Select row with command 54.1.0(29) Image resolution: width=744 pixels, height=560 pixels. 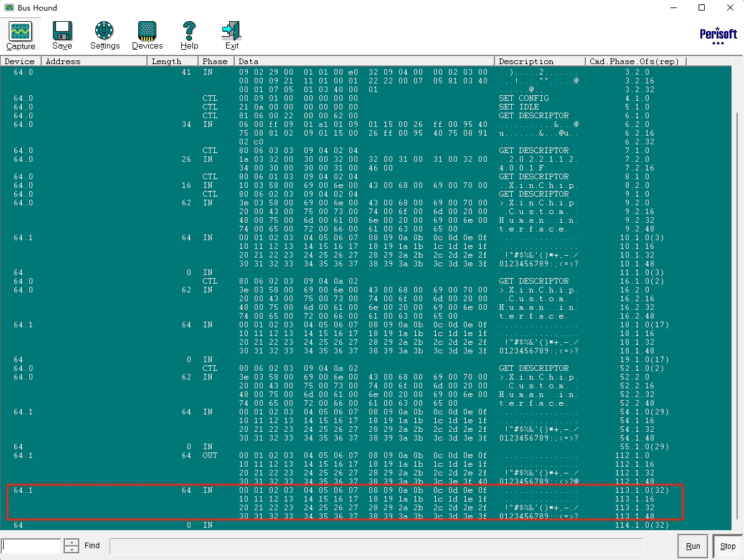point(365,411)
